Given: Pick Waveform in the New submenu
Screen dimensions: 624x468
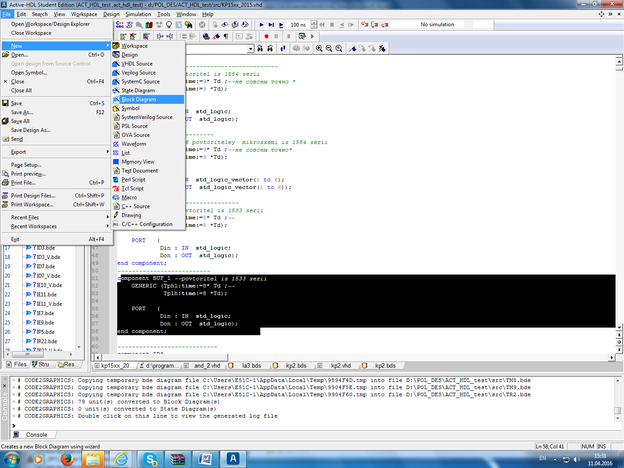Looking at the screenshot, I should 134,143.
